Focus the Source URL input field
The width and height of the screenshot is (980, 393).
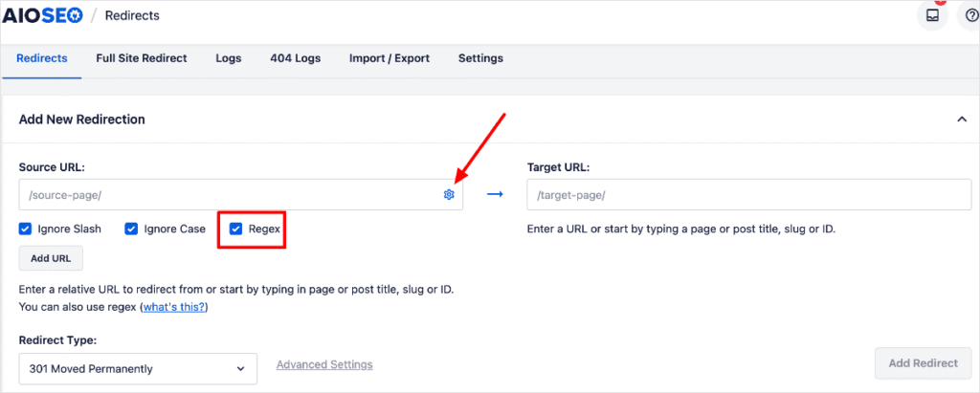(230, 195)
